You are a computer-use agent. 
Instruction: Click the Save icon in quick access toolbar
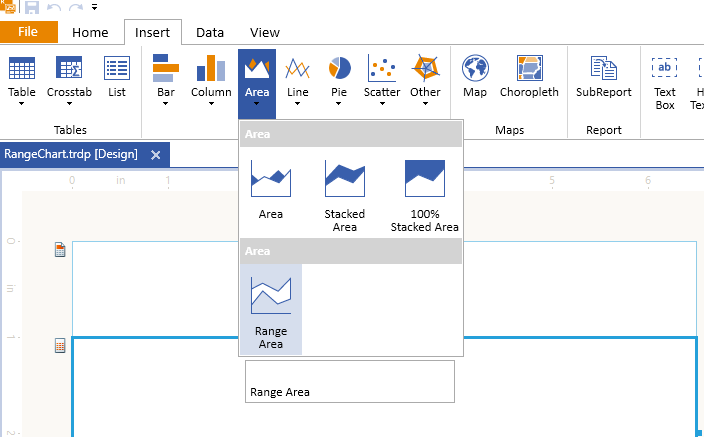coord(31,7)
